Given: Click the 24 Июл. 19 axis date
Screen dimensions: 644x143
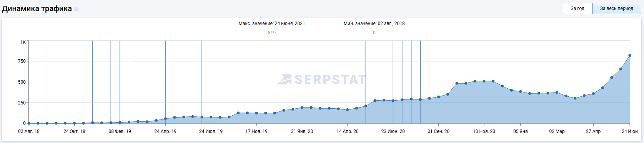Looking at the screenshot, I should (211, 131).
